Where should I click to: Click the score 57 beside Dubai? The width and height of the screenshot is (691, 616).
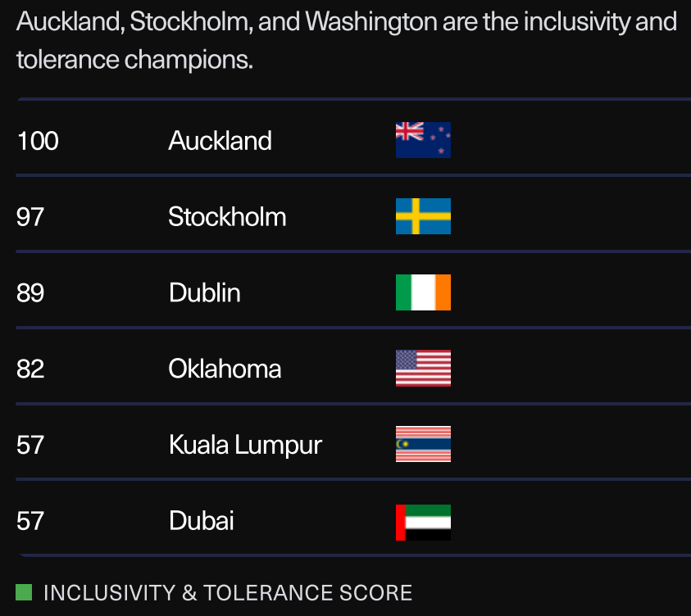coord(30,522)
